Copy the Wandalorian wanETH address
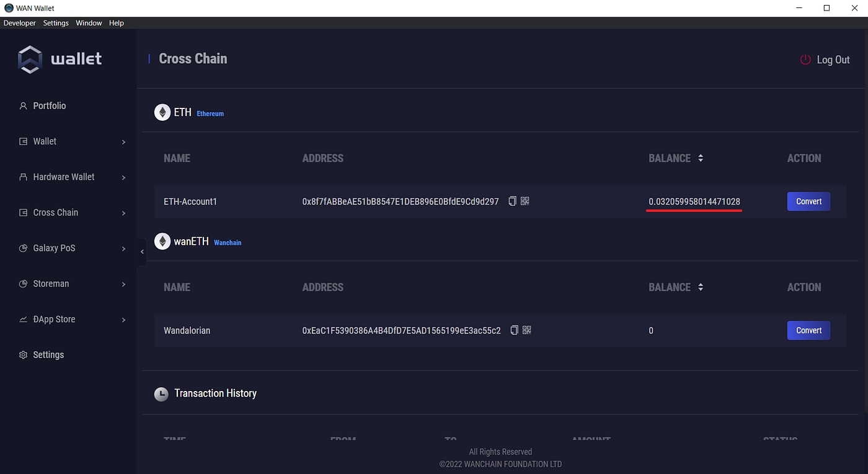 pos(514,330)
